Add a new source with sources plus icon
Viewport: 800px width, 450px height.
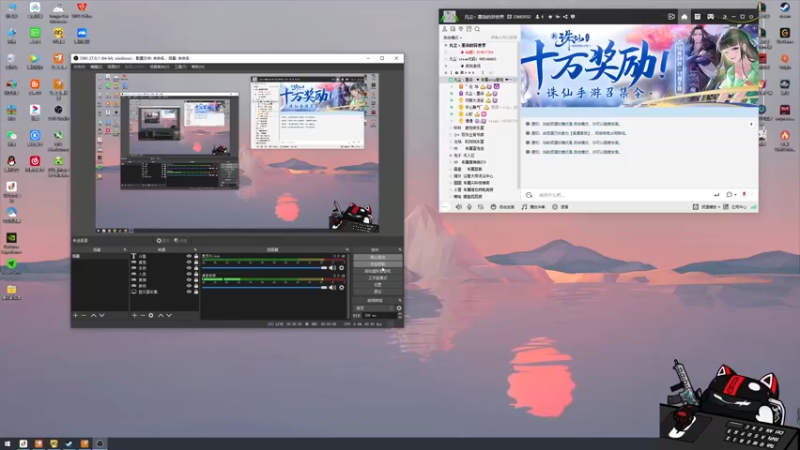pyautogui.click(x=134, y=315)
